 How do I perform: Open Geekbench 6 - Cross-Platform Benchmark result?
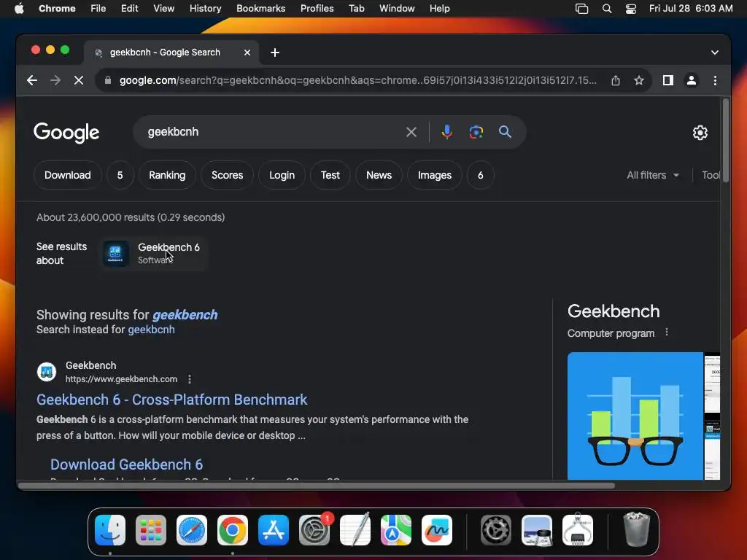pos(172,400)
